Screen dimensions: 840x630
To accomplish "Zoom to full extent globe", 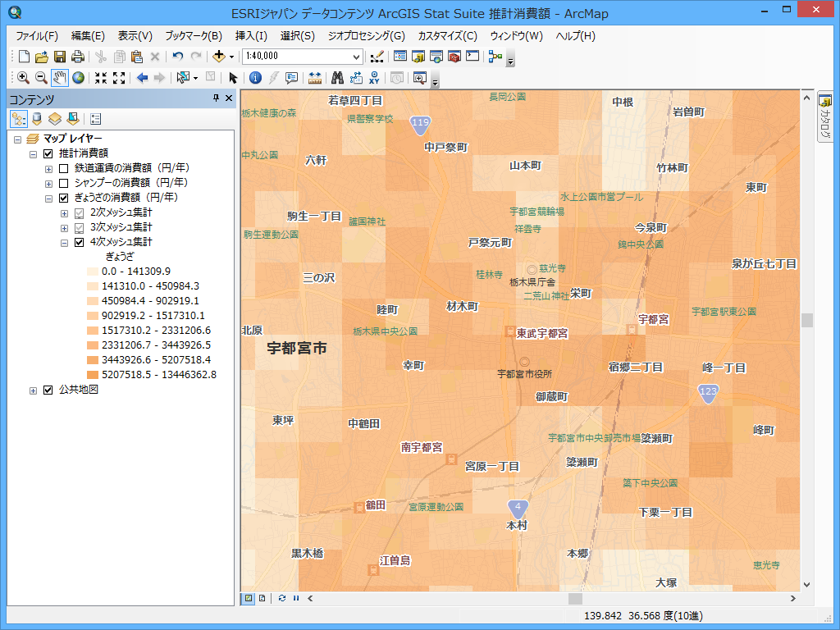I will tap(78, 78).
